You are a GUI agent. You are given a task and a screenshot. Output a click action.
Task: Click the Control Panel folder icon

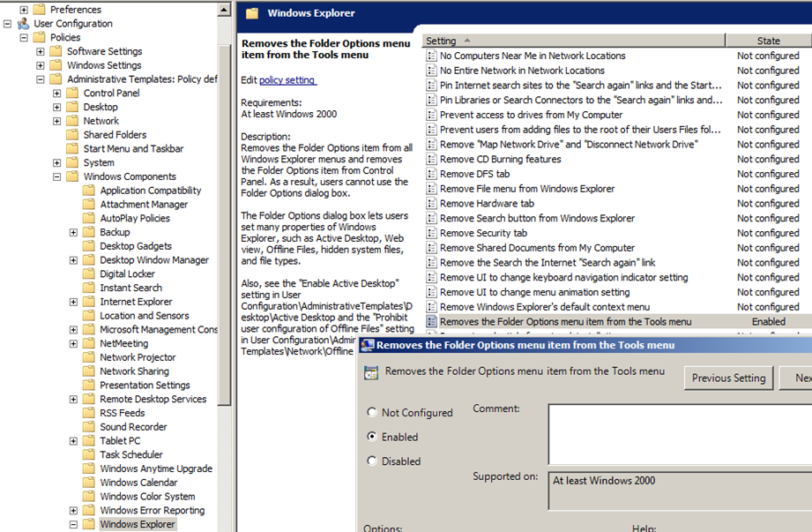coord(72,93)
